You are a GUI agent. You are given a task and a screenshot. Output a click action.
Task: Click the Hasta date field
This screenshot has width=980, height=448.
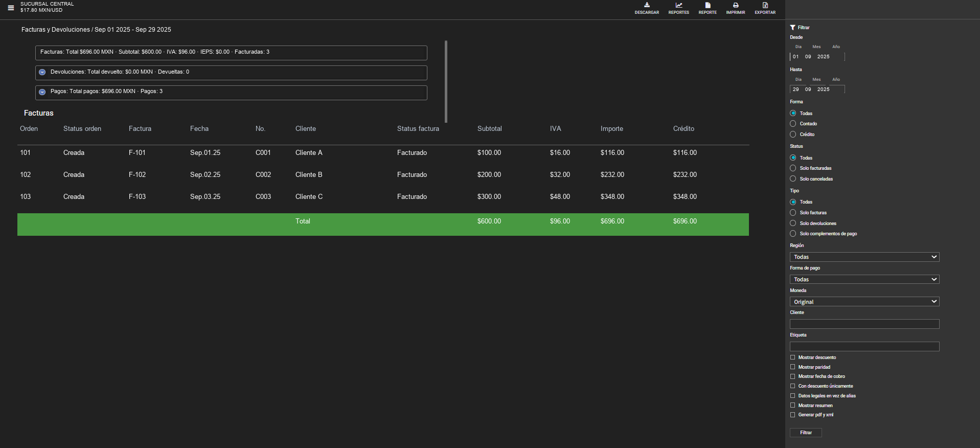(817, 89)
